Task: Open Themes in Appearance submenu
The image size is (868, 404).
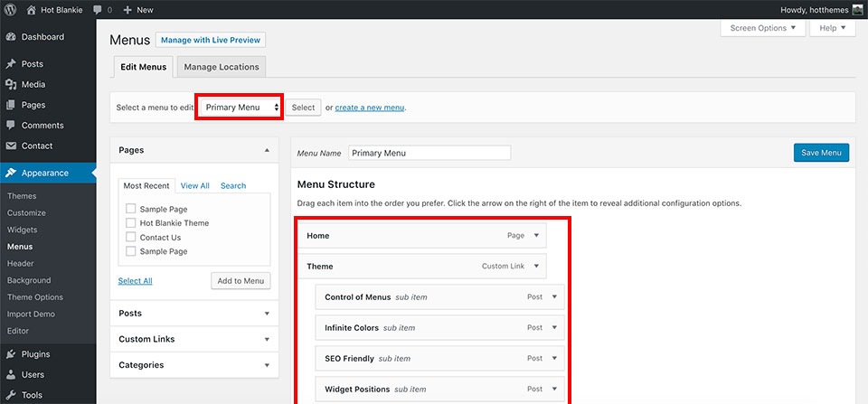Action: pos(22,196)
